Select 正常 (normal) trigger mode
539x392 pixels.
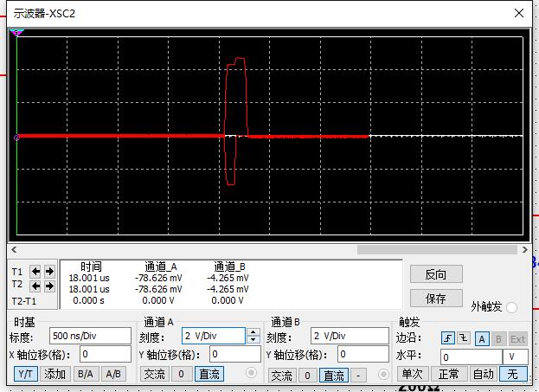pos(449,374)
